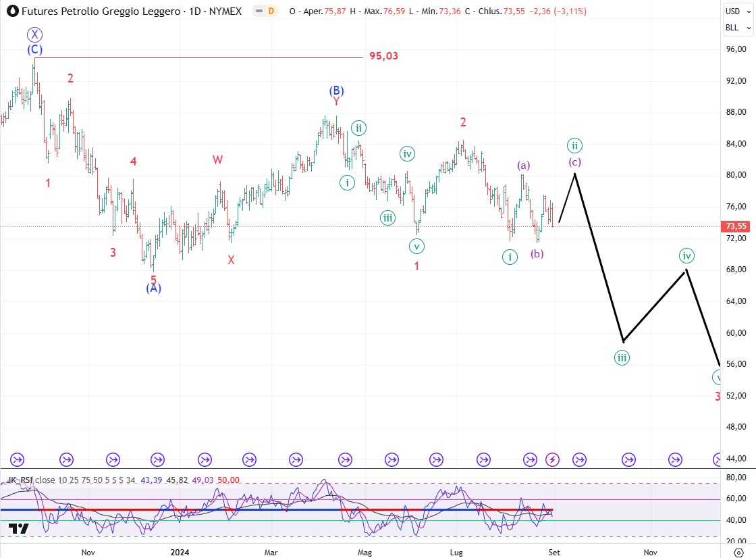
Task: Select the purple (a) wave label
Action: point(524,166)
